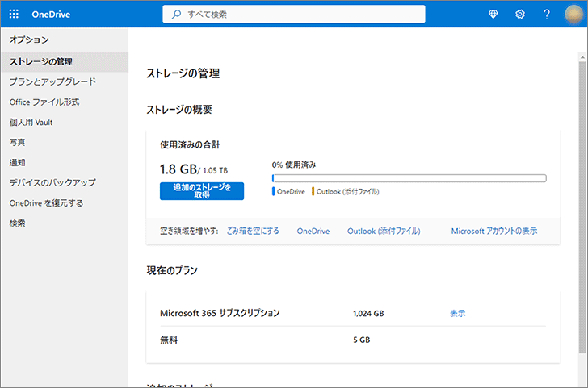The width and height of the screenshot is (588, 388).
Task: Open プランとアップグレード in sidebar
Action: 64,81
